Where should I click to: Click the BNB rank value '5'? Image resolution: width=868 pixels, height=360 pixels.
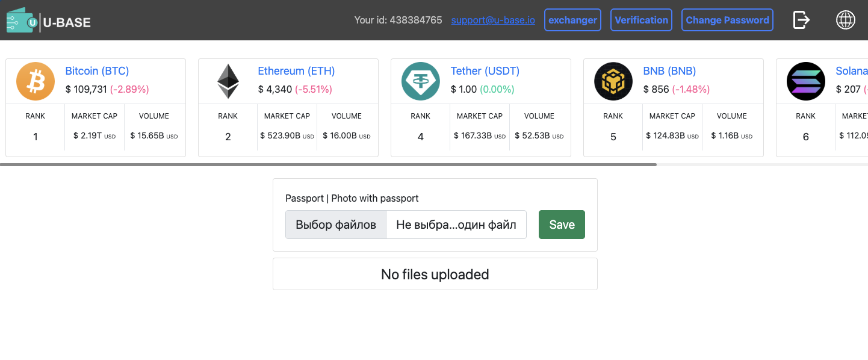(x=613, y=137)
